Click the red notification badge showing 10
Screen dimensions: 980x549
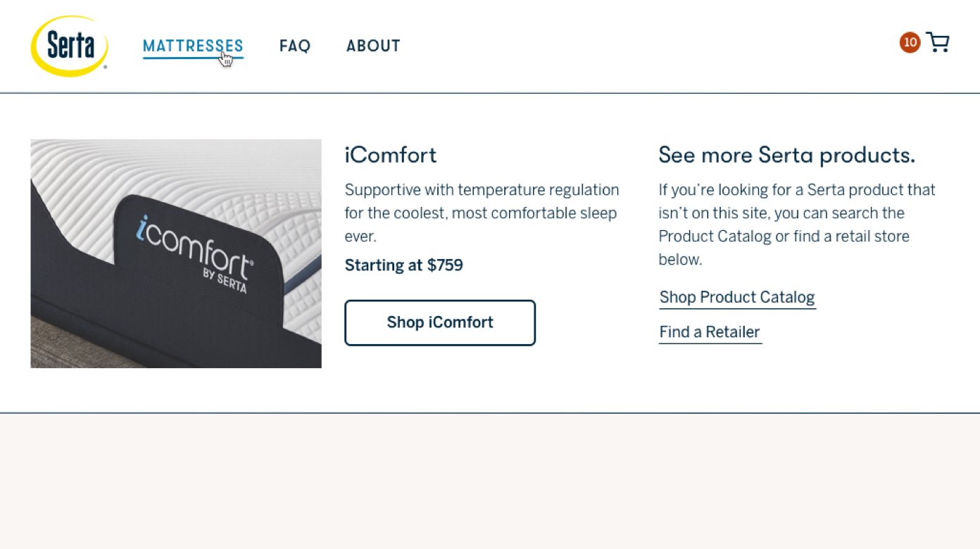point(910,42)
